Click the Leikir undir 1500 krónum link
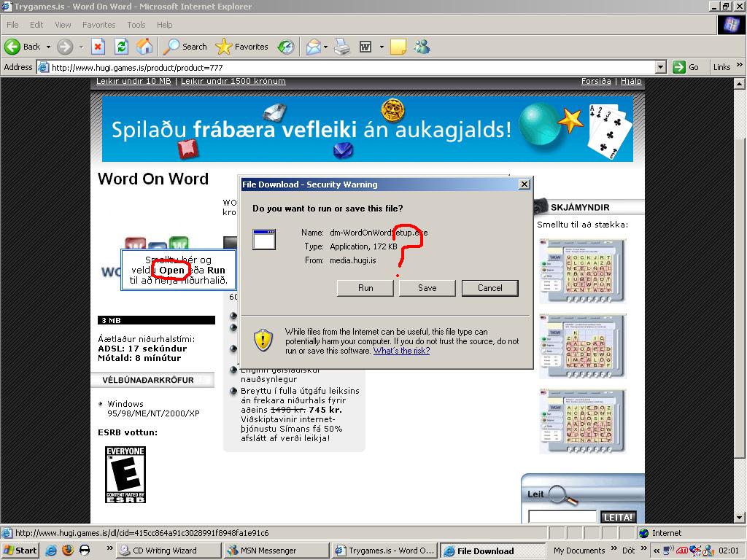Image resolution: width=747 pixels, height=560 pixels. tap(233, 81)
